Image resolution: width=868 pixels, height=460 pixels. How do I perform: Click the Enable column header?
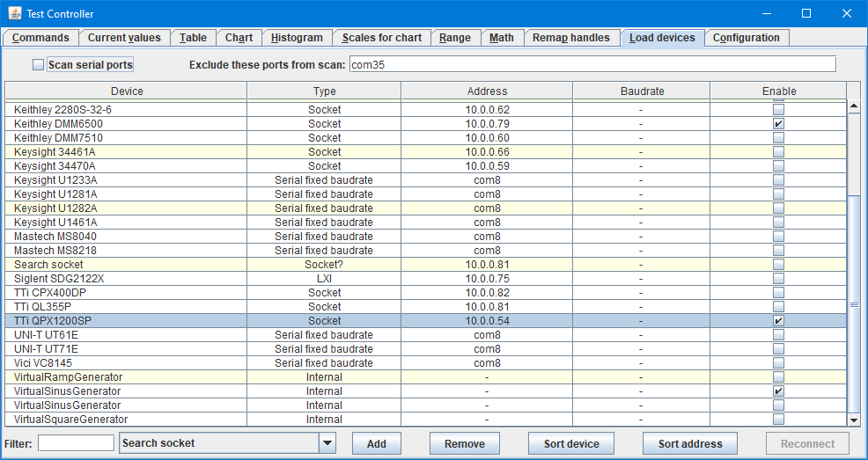[x=778, y=91]
